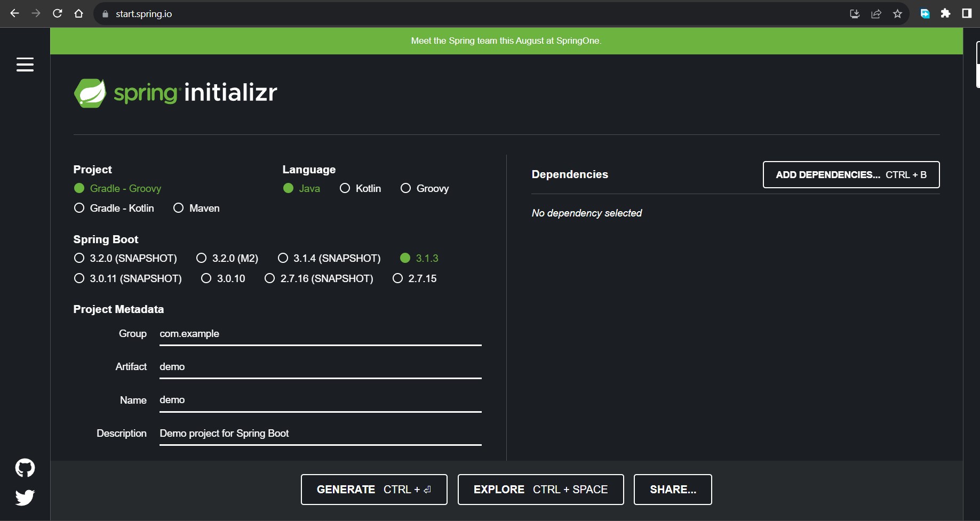Focus the browser address bar URL

tap(144, 14)
